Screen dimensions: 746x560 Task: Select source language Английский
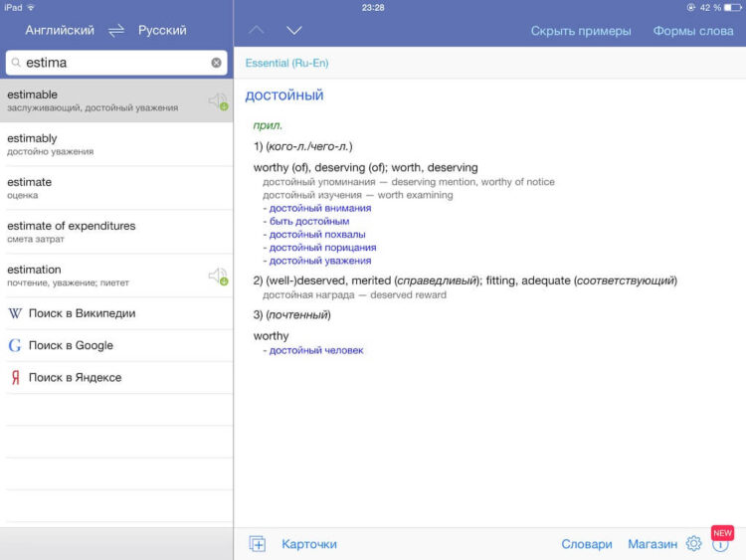60,31
